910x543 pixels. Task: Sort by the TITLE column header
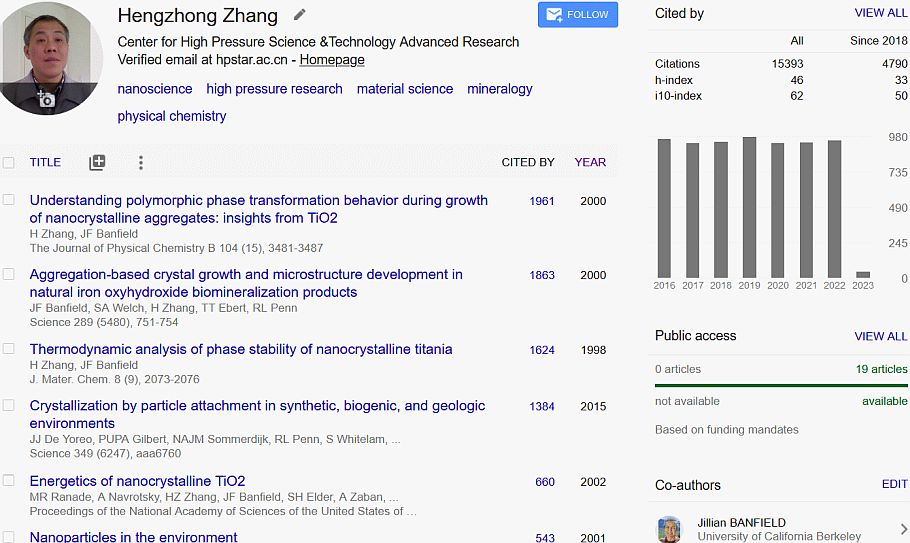point(45,162)
